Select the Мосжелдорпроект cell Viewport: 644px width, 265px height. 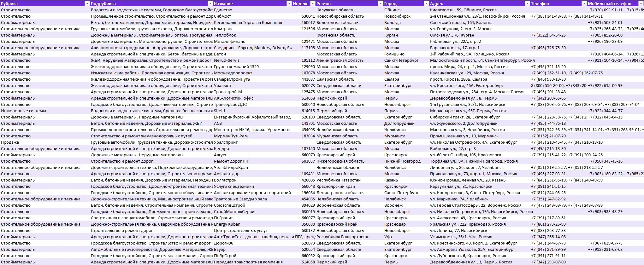pos(252,73)
